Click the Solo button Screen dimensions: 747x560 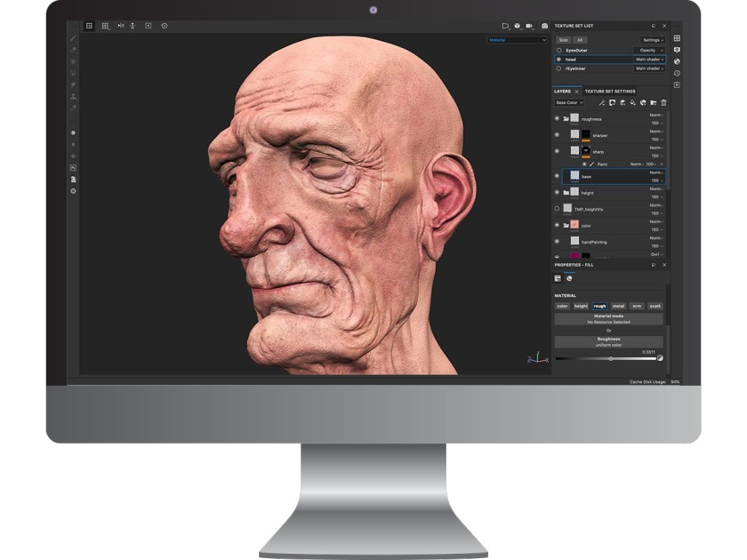(564, 40)
